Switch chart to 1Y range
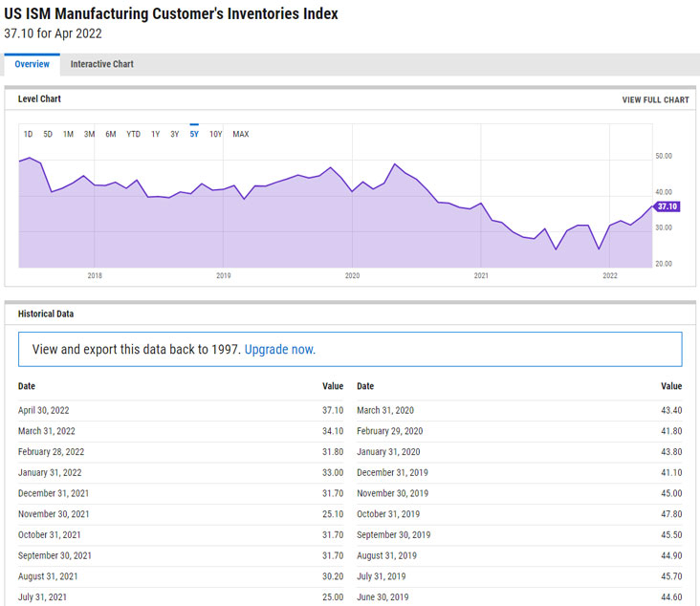Viewport: 700px width, 606px height. pyautogui.click(x=155, y=134)
